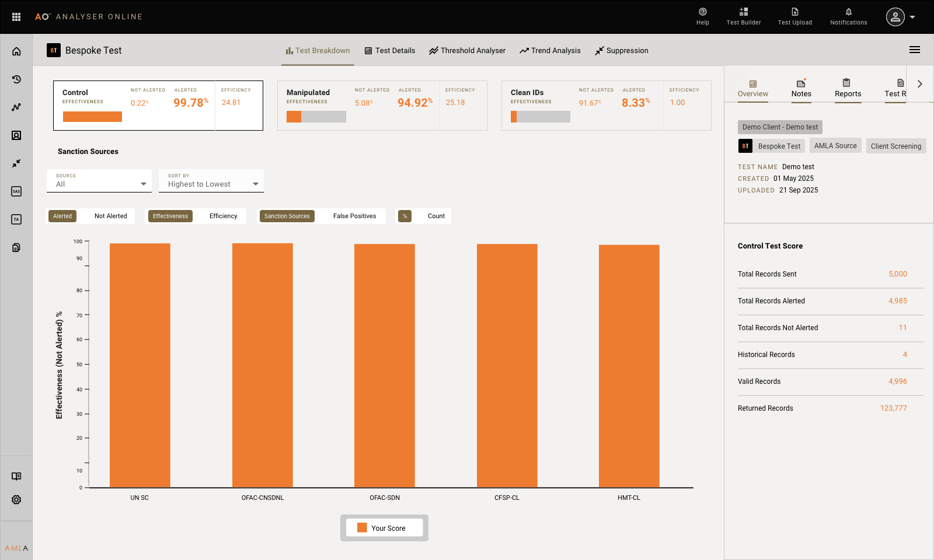Image resolution: width=934 pixels, height=560 pixels.
Task: Click the Your Score legend swatch
Action: 362,528
